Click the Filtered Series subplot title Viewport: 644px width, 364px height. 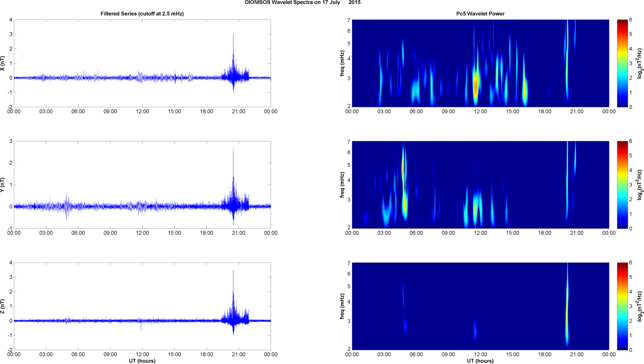pos(142,14)
